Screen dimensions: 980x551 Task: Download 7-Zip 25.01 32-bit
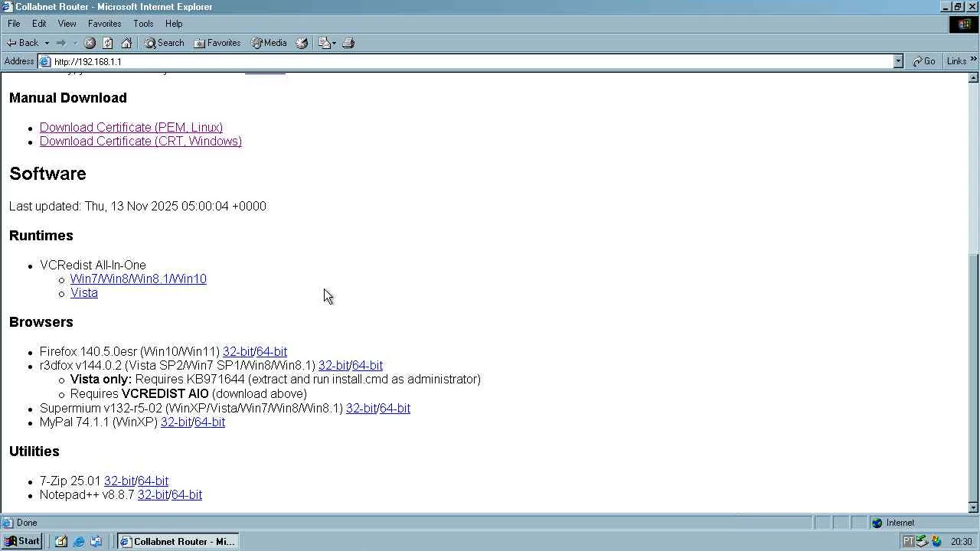click(119, 481)
